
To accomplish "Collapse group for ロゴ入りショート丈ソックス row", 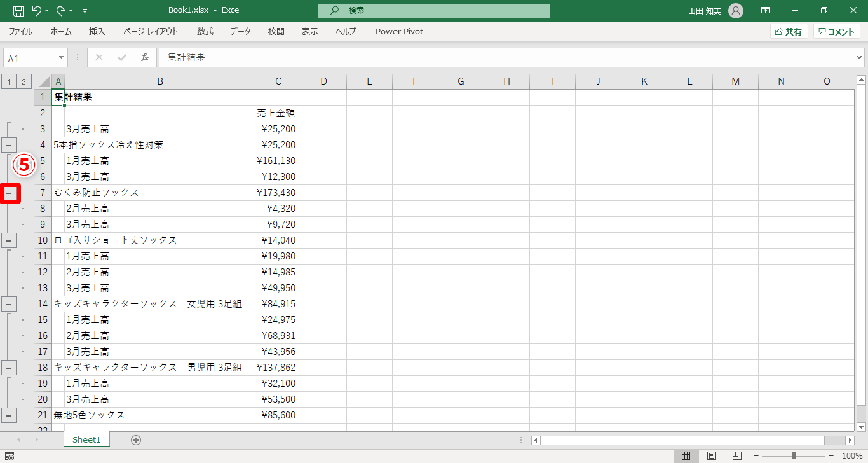I will tap(9, 240).
